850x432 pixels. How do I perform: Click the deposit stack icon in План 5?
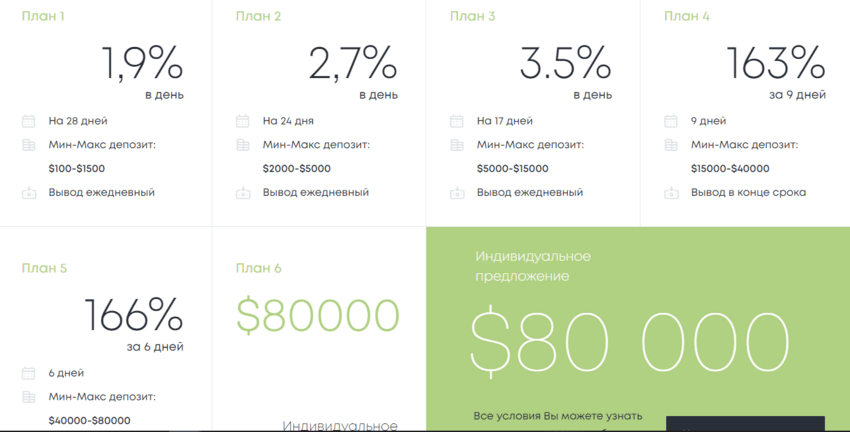pyautogui.click(x=28, y=397)
